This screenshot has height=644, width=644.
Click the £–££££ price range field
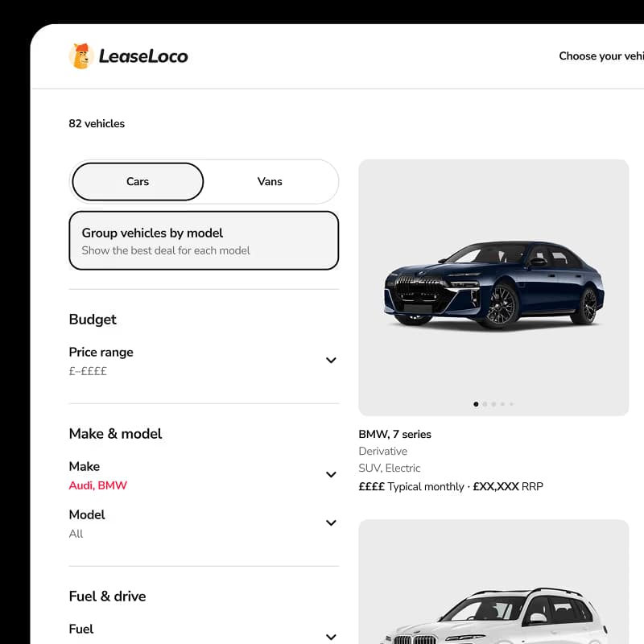[x=87, y=371]
